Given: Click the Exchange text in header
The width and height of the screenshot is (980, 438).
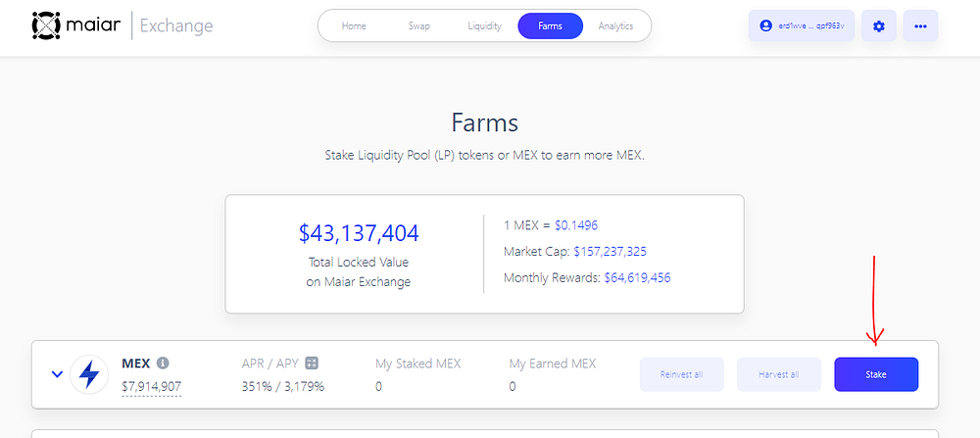Looking at the screenshot, I should click(x=176, y=26).
